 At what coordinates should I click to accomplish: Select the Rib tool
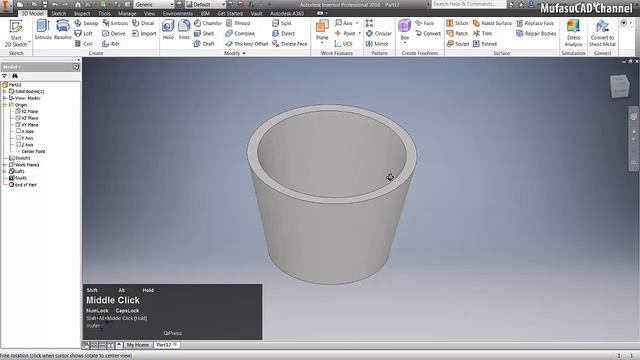click(x=111, y=44)
